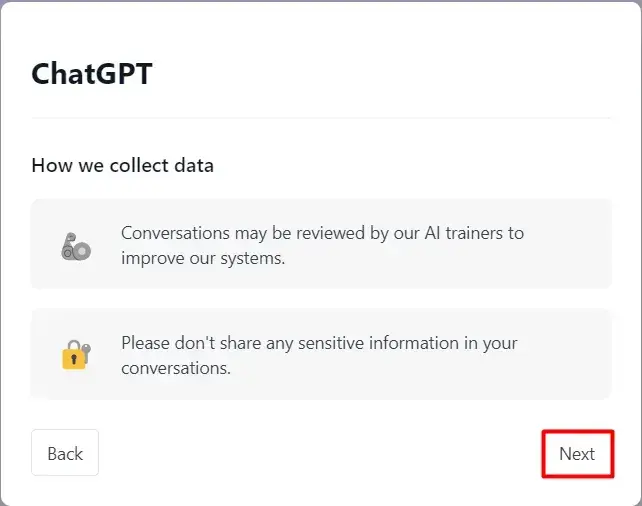Select the AI trainers review info card
Image resolution: width=642 pixels, height=506 pixels.
point(321,244)
